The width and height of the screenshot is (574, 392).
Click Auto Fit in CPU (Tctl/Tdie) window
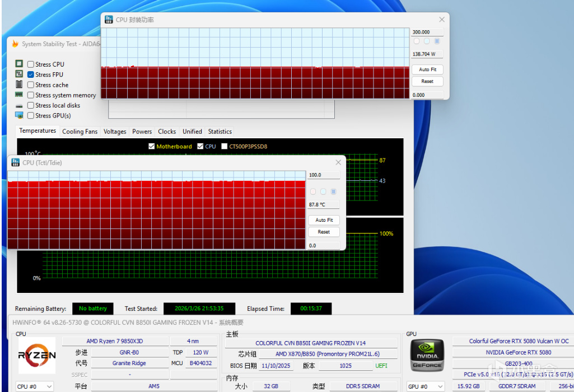pyautogui.click(x=324, y=220)
